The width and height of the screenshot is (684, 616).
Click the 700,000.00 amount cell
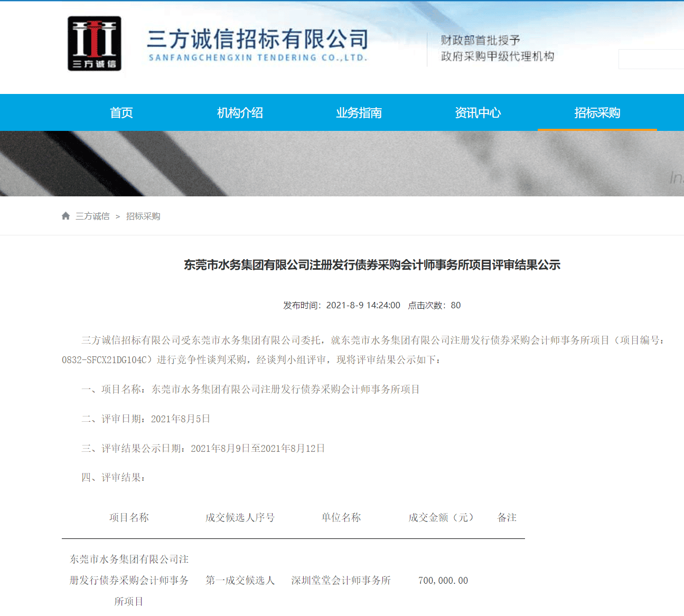click(x=443, y=580)
